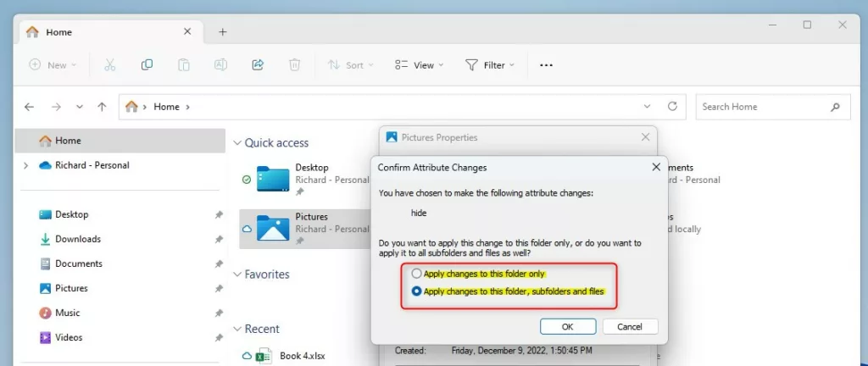Open Documents in the sidebar
This screenshot has height=366, width=868.
(x=71, y=263)
